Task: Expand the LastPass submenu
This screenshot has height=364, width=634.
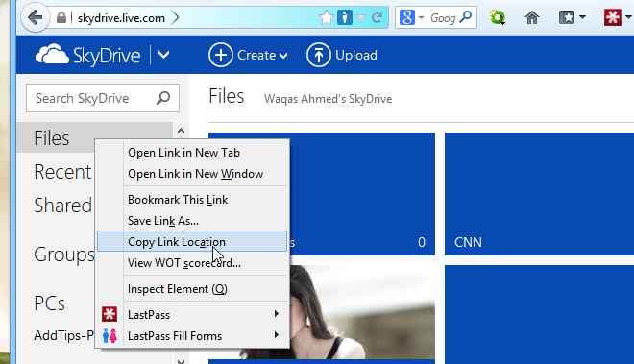Action: (192, 315)
